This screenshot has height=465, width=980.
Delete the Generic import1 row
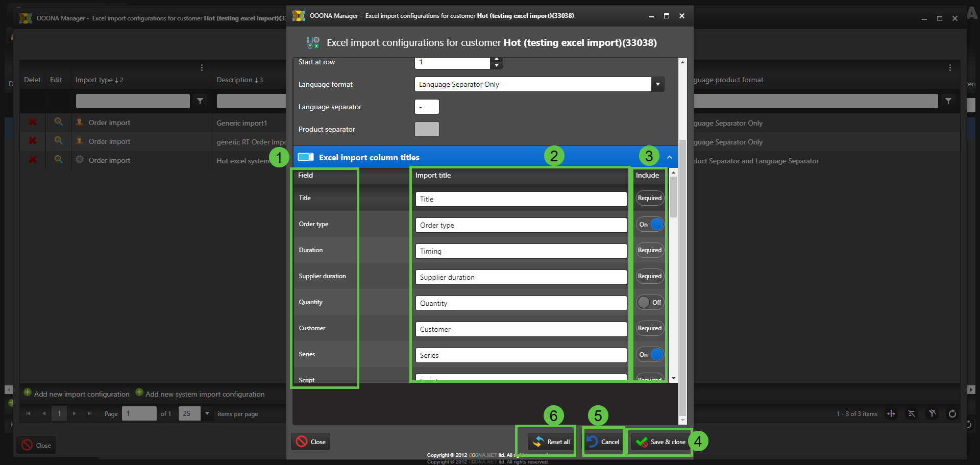tap(33, 123)
